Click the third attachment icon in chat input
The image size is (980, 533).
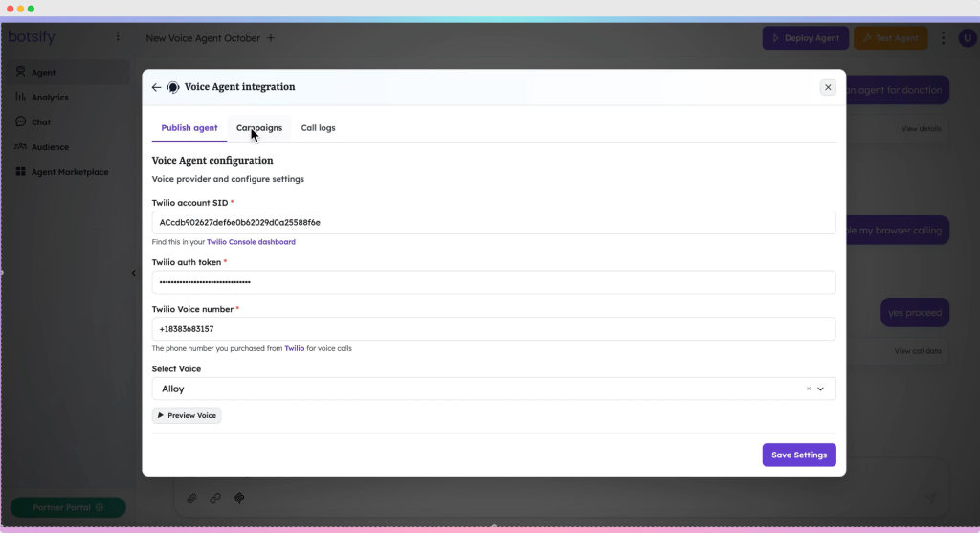tap(238, 499)
